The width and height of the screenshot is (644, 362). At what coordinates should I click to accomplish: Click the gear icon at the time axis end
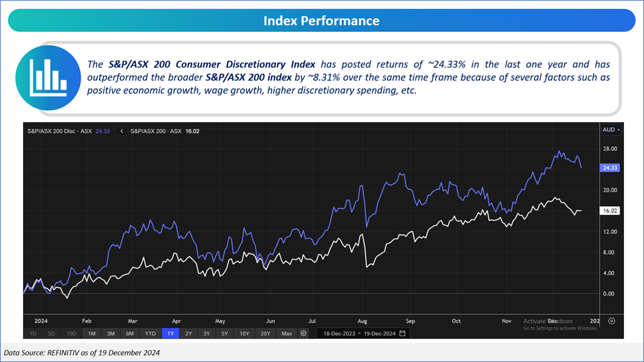[611, 321]
